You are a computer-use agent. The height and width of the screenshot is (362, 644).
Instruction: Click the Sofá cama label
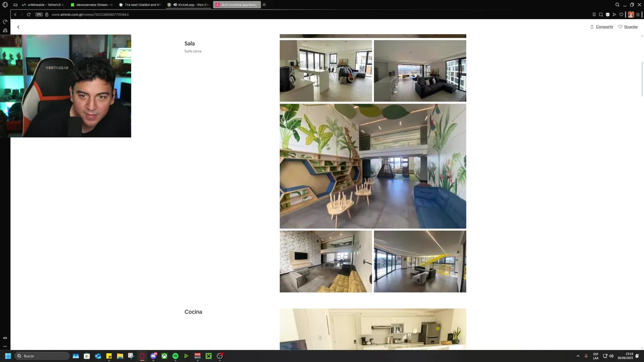193,51
